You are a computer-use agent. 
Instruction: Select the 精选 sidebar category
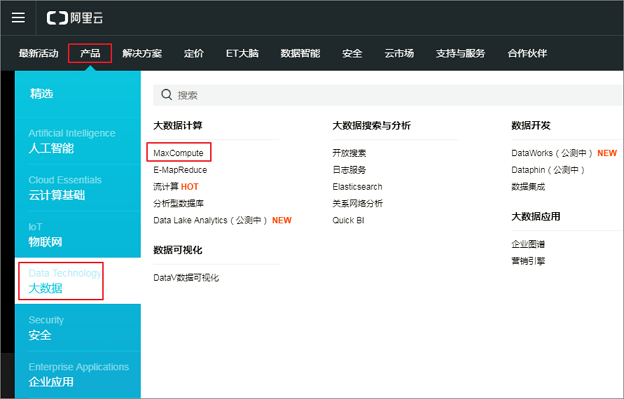[x=78, y=94]
